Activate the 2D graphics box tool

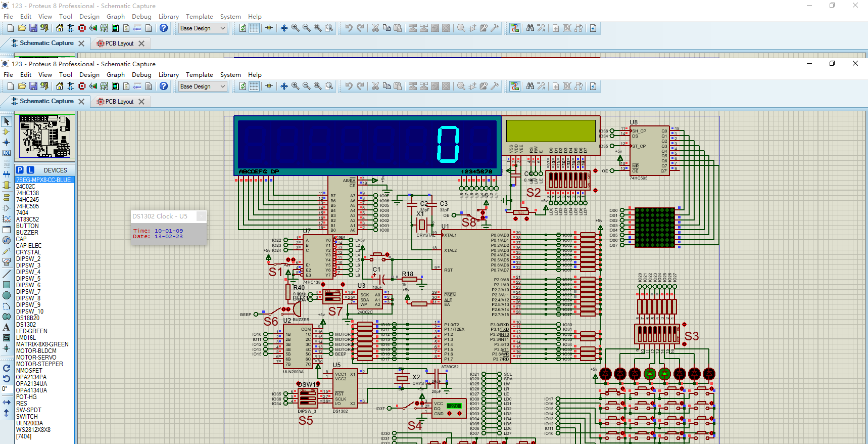(7, 285)
